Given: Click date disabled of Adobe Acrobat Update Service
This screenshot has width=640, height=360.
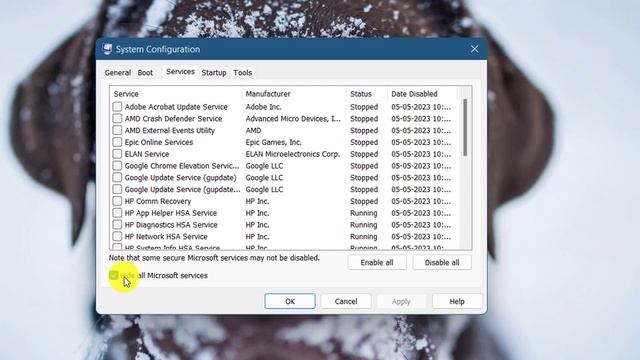Looking at the screenshot, I should coord(421,107).
